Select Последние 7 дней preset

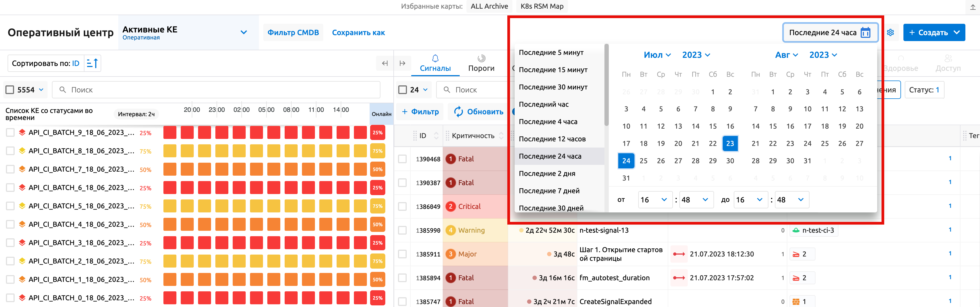549,191
